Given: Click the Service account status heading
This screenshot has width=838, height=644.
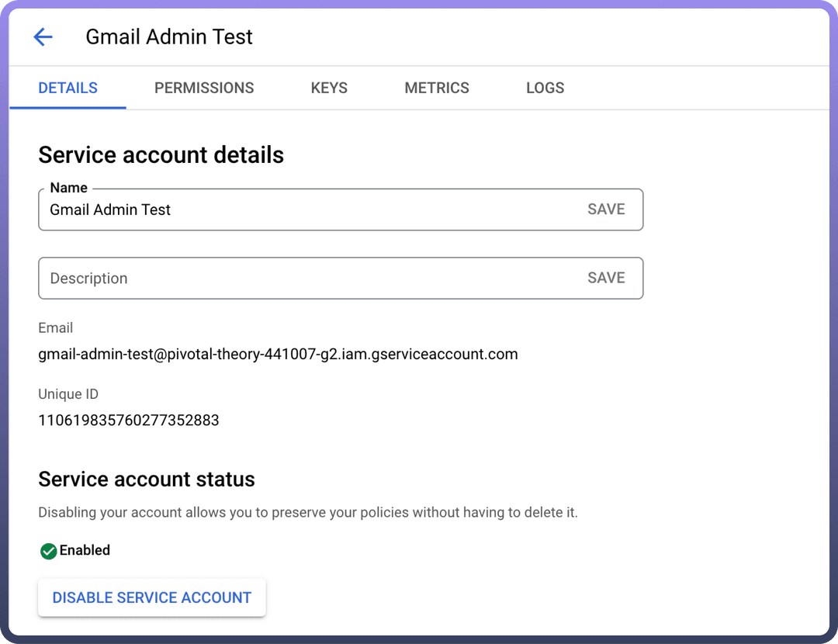Looking at the screenshot, I should [x=147, y=480].
